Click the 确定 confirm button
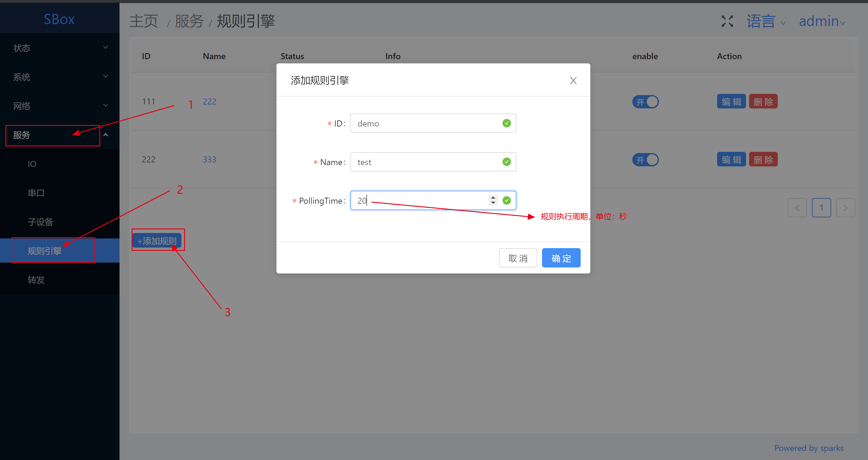868x460 pixels. [561, 258]
